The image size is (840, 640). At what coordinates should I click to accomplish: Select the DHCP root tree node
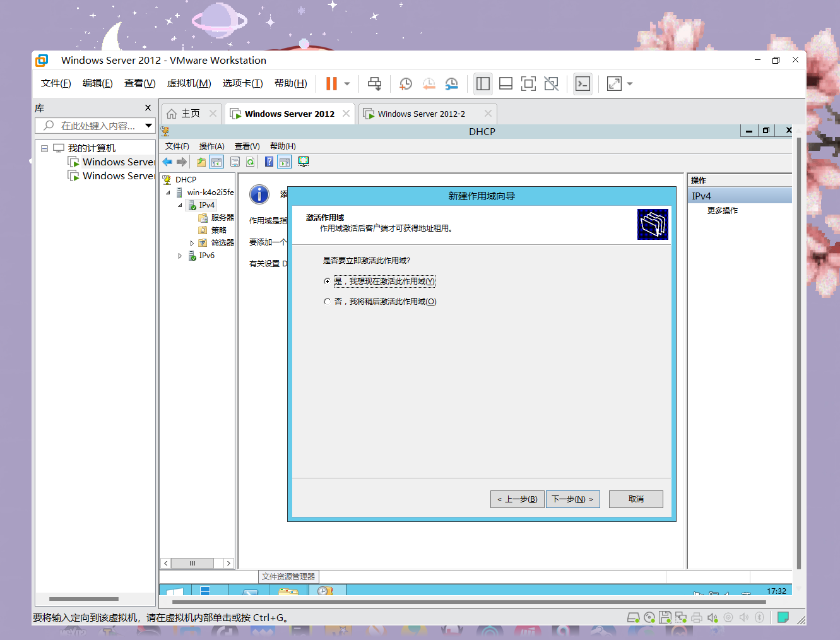pyautogui.click(x=186, y=180)
